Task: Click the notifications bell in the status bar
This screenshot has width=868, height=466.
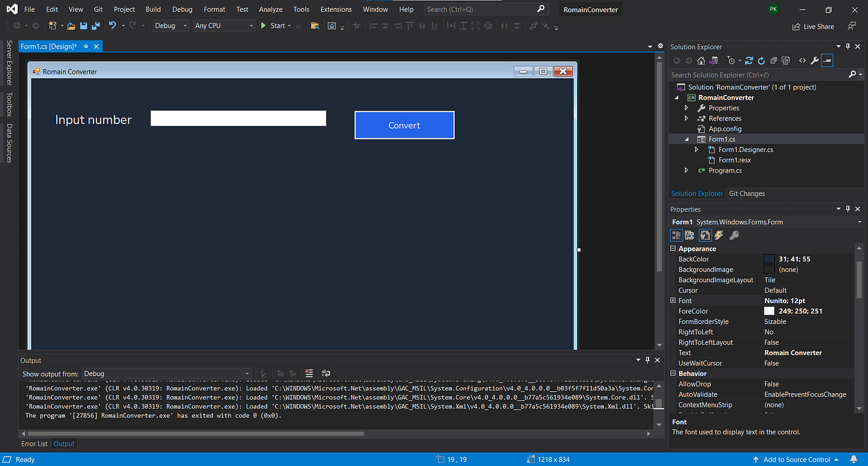Action: (853, 459)
